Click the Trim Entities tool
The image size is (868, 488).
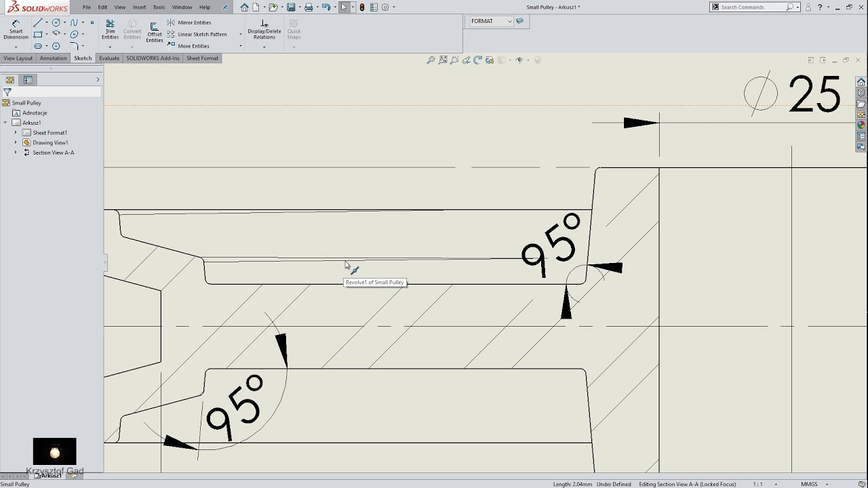pyautogui.click(x=110, y=30)
